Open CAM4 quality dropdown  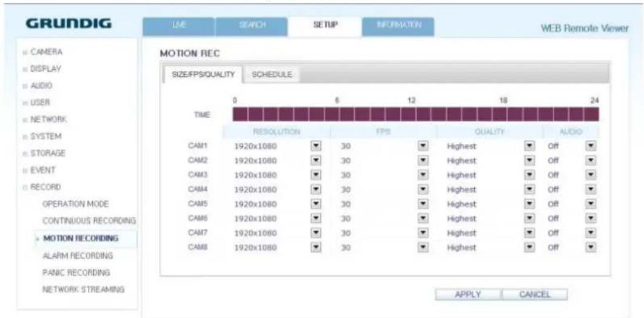pyautogui.click(x=530, y=189)
